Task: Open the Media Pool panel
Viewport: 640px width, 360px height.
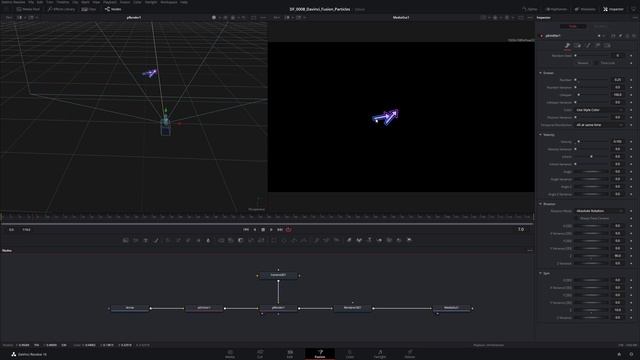Action: pos(28,9)
